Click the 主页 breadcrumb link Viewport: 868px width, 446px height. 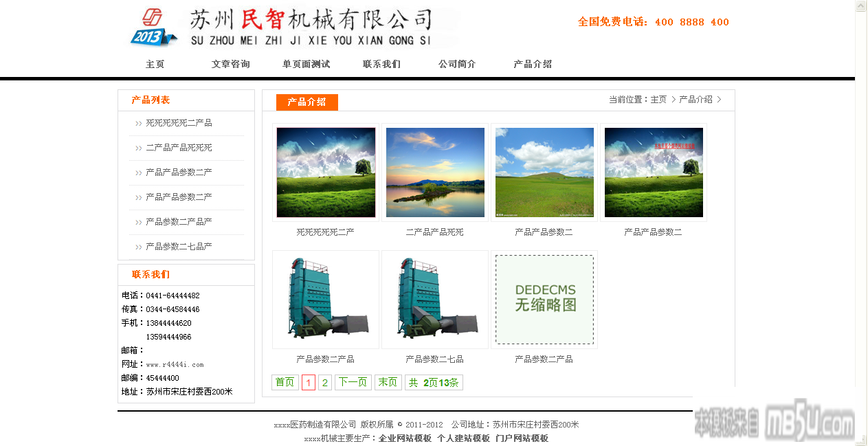658,100
